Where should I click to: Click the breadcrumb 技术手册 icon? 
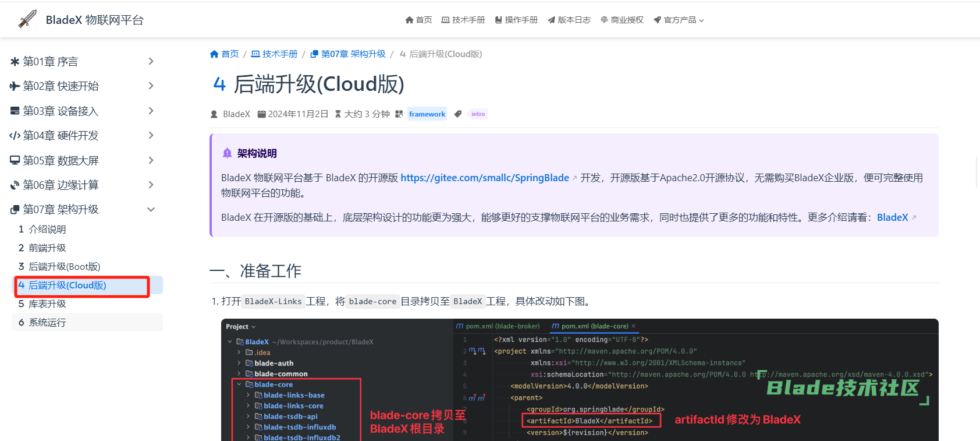(x=255, y=54)
